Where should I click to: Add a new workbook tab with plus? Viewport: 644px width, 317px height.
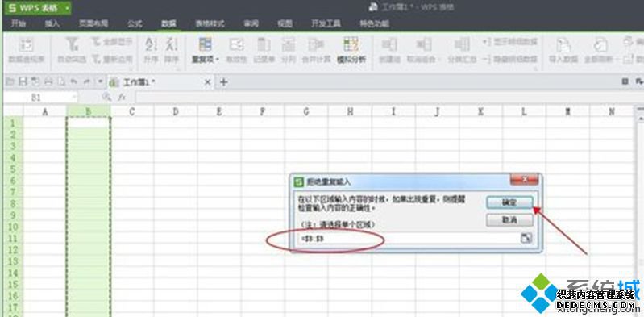point(223,81)
